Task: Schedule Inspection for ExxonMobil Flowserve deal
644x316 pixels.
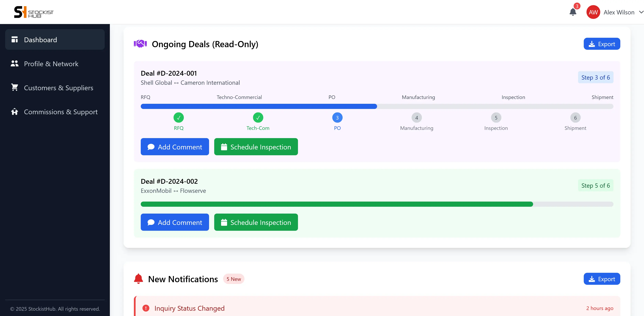Action: (256, 222)
